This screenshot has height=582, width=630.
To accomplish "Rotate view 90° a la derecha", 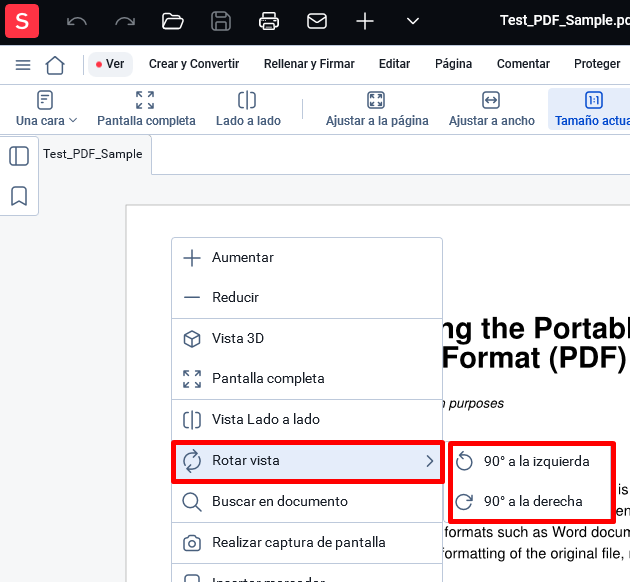I will click(x=531, y=502).
